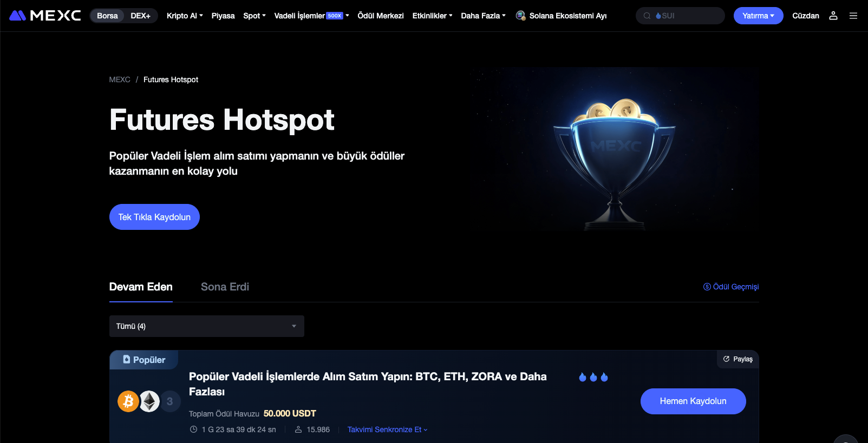Click the Hemen Kaydolun button
The height and width of the screenshot is (443, 868).
tap(693, 401)
